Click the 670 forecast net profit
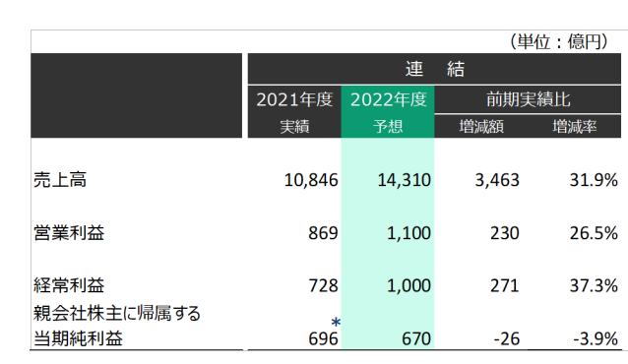 coord(416,339)
